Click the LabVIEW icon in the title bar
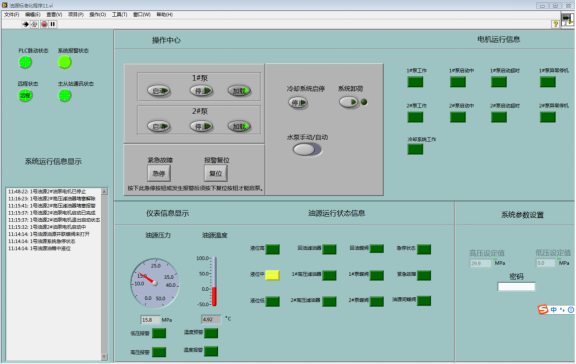 4,5
